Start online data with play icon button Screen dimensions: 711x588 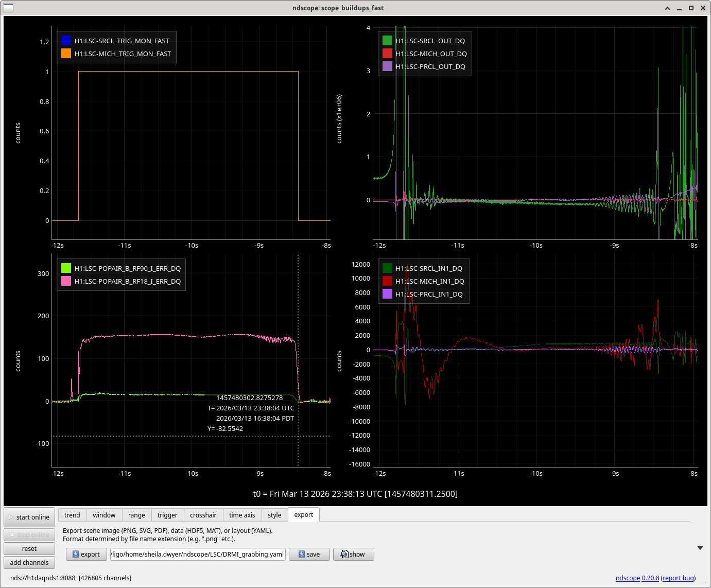29,517
